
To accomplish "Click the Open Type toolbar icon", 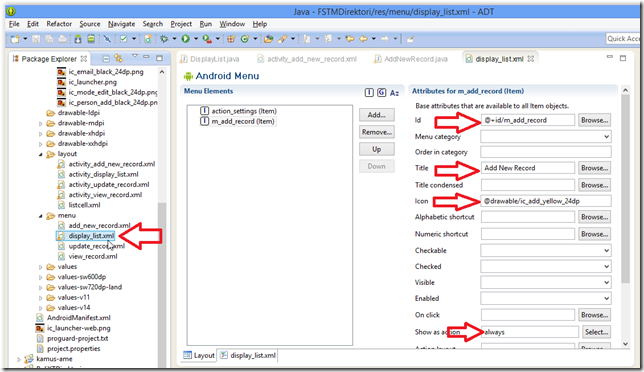I will (x=268, y=39).
